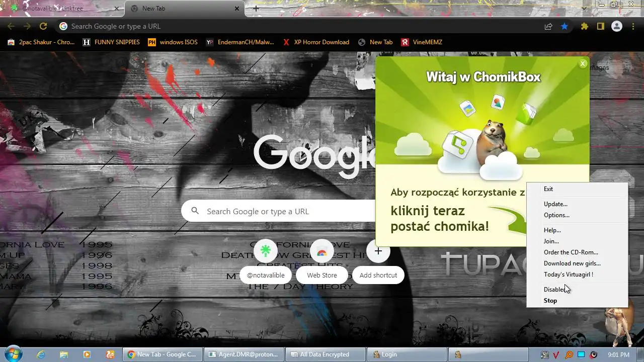Screen dimensions: 644x362
Task: Open the file explorer taskbar icon
Action: (x=64, y=354)
